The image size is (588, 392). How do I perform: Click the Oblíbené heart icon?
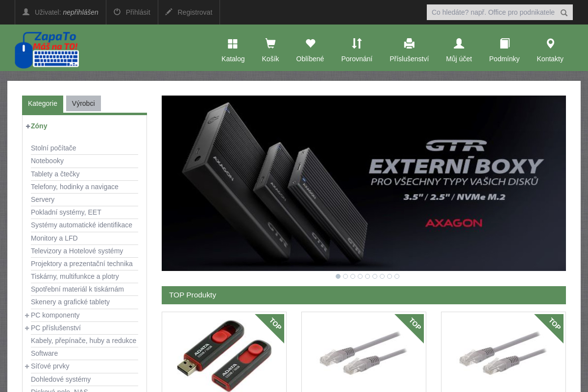pos(310,44)
